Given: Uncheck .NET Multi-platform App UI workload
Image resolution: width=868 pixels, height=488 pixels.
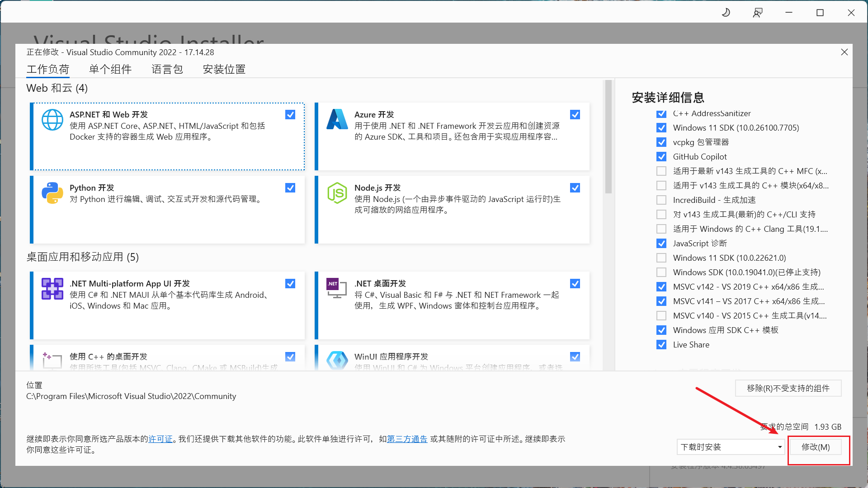Looking at the screenshot, I should click(290, 284).
